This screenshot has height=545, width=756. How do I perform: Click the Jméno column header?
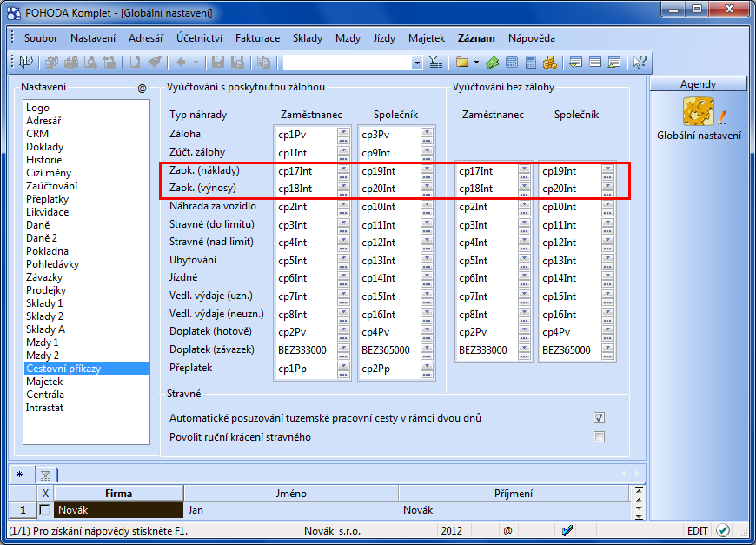click(x=291, y=494)
